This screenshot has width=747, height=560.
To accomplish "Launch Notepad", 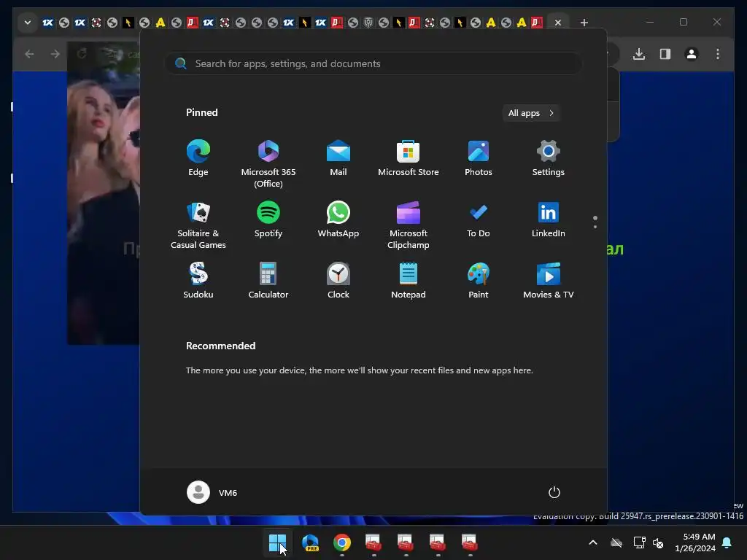I will coord(409,281).
